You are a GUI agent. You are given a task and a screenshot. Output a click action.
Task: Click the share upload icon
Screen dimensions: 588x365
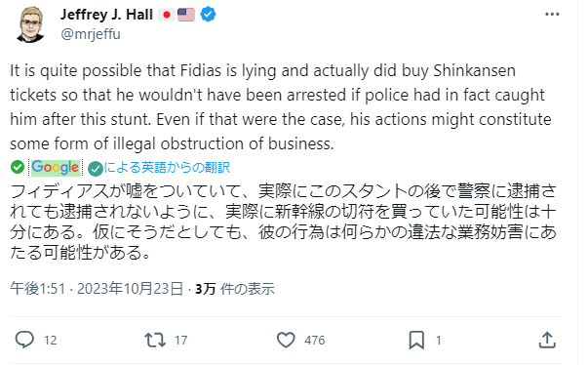coord(547,340)
